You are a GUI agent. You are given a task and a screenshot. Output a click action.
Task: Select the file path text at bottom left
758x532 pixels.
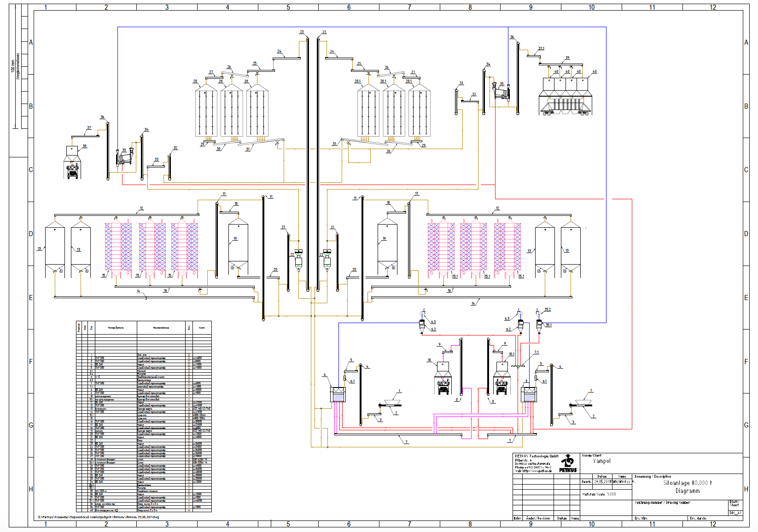tap(99, 517)
